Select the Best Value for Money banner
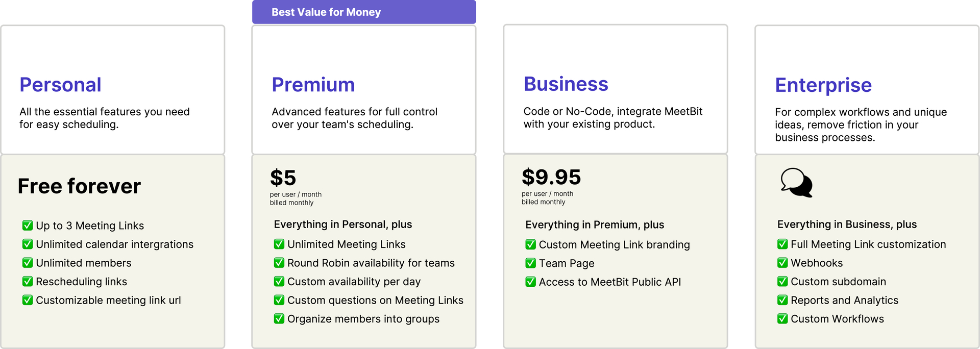Viewport: 980px width, 349px height. pos(364,12)
